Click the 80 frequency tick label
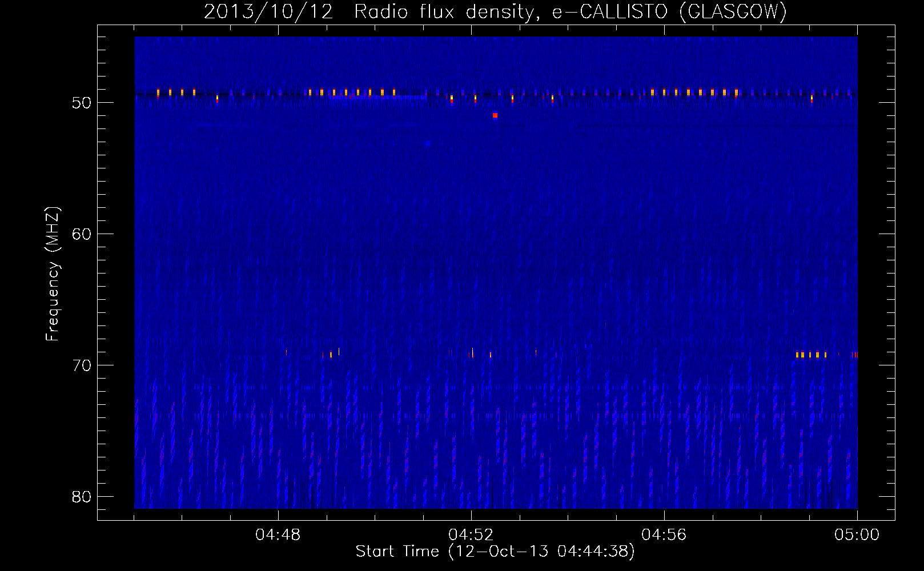 pos(82,497)
